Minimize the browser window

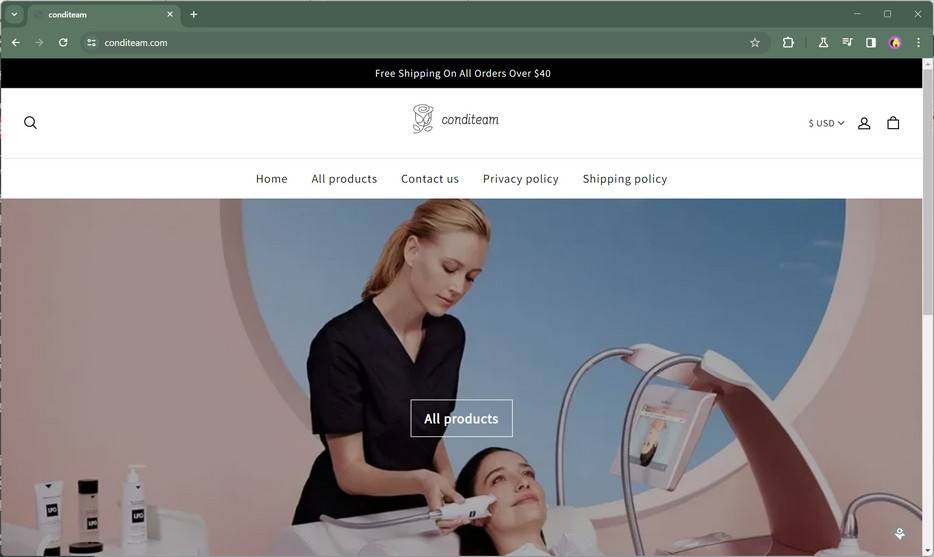[x=857, y=14]
